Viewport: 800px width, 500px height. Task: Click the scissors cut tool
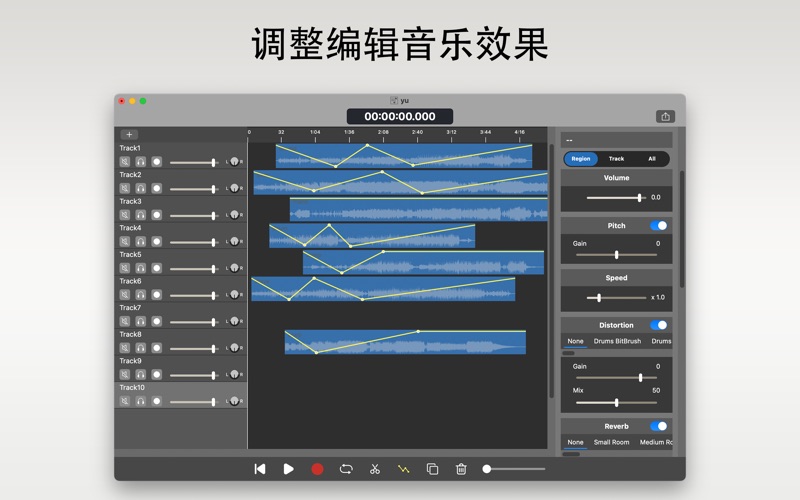click(x=375, y=469)
